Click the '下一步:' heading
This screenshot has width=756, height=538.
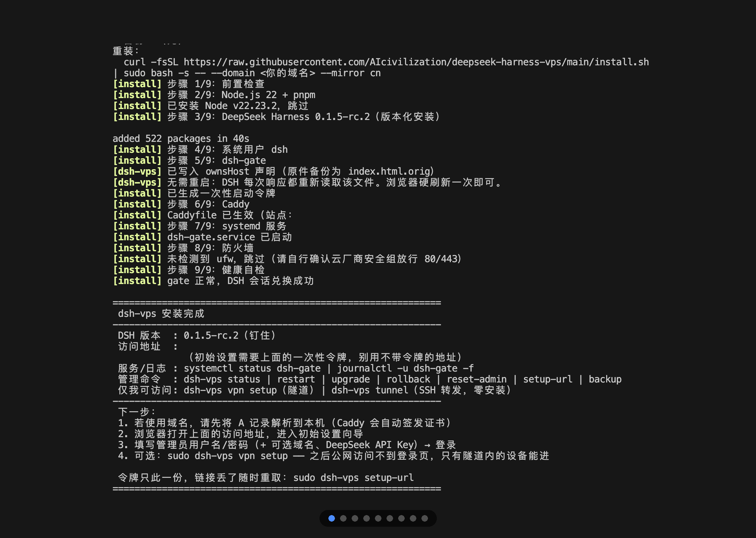(x=137, y=412)
